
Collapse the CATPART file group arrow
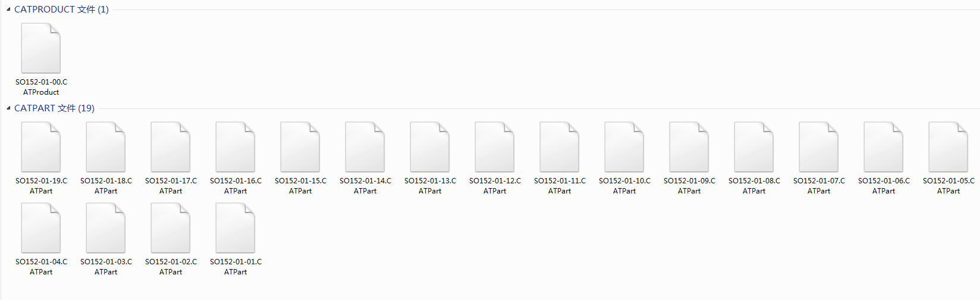(8, 108)
